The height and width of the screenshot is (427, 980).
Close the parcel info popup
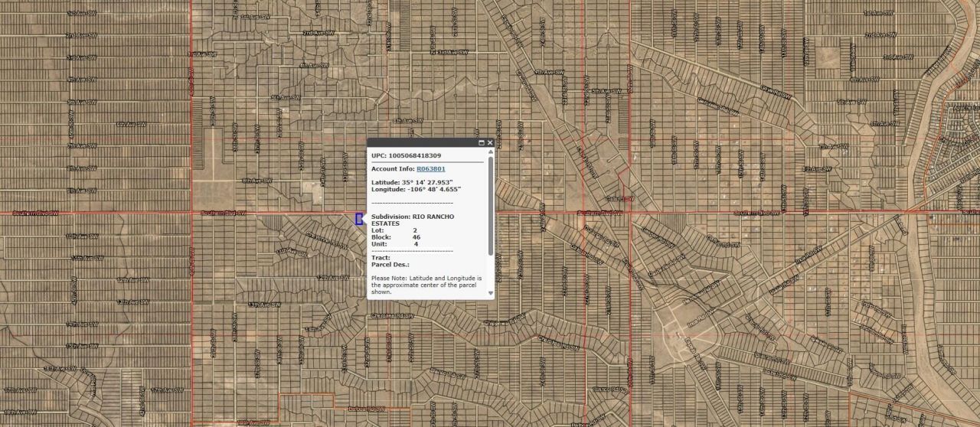pos(490,143)
